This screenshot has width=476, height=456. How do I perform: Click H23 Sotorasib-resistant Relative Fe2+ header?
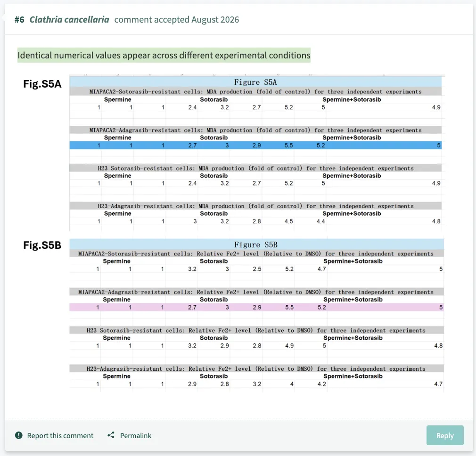point(256,330)
